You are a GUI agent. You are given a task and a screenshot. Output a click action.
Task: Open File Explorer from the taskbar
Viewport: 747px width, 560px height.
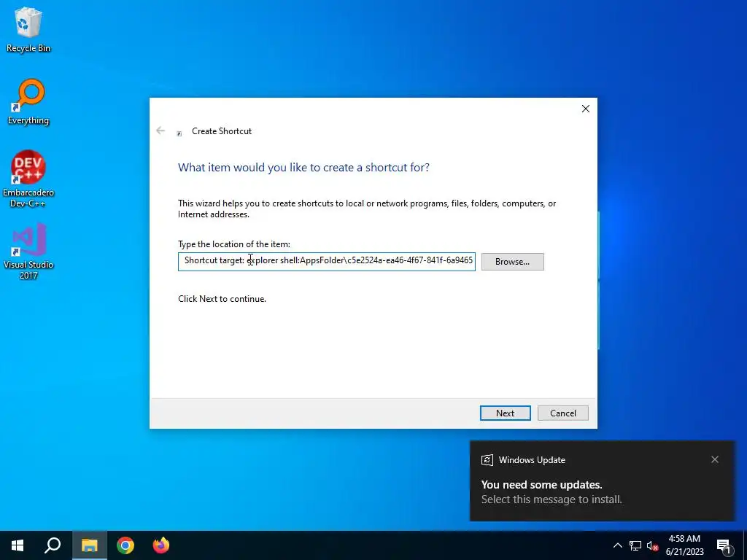tap(89, 545)
